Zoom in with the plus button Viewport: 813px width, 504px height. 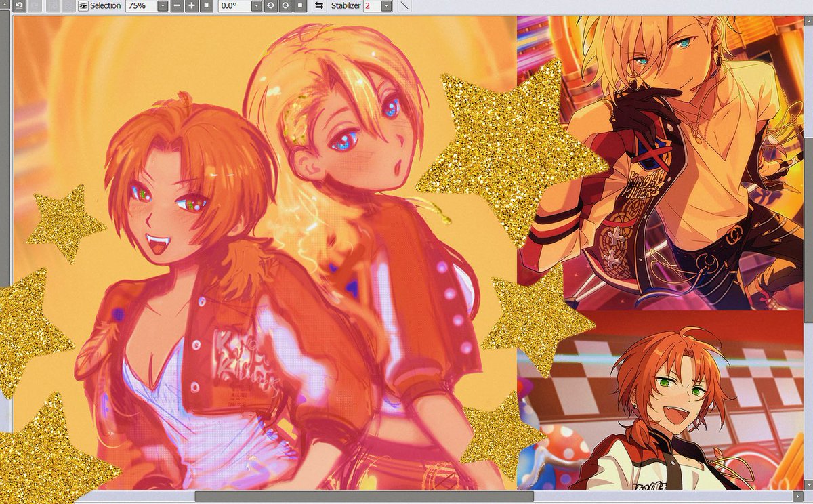tap(192, 5)
